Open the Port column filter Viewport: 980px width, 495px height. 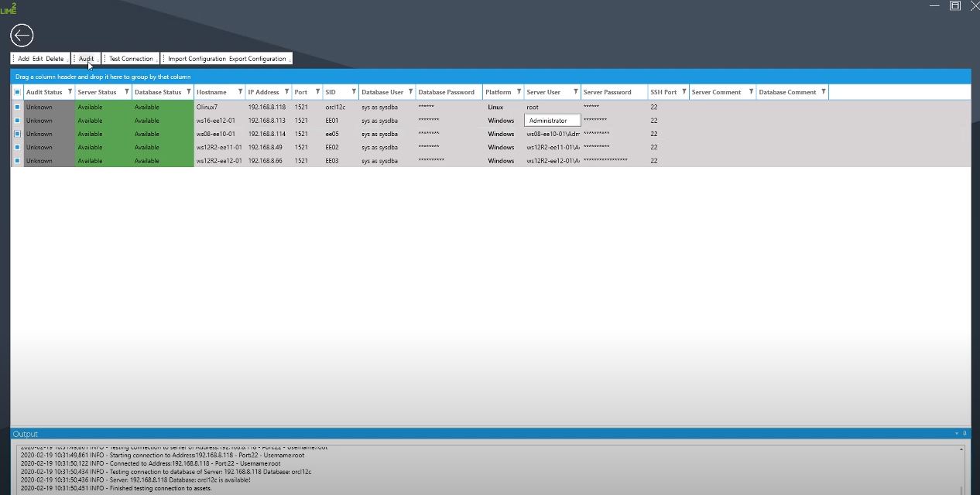click(x=317, y=92)
